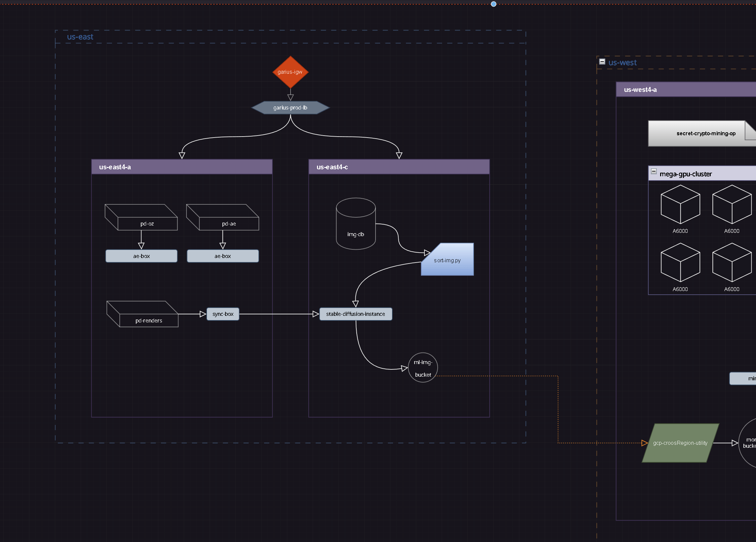This screenshot has height=542, width=756.
Task: Click the ae-box connected below pd-ae
Action: pos(223,256)
